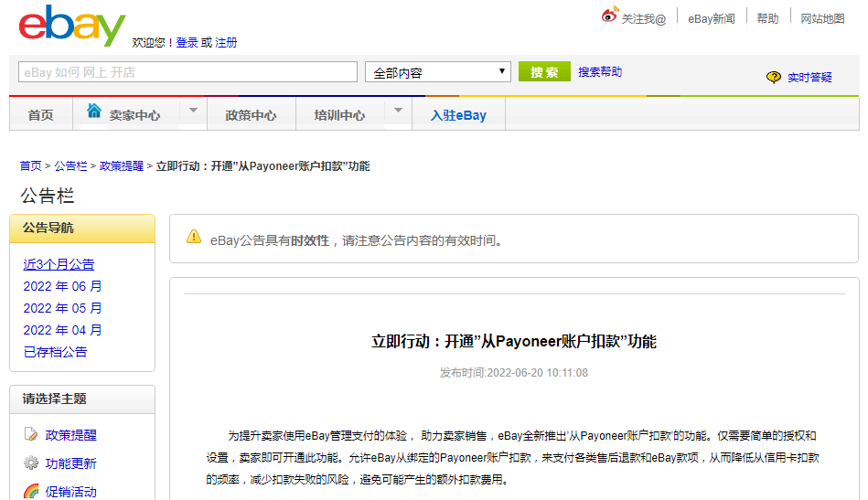Click the Weibo icon beside 关注我@
The height and width of the screenshot is (500, 868).
point(609,15)
